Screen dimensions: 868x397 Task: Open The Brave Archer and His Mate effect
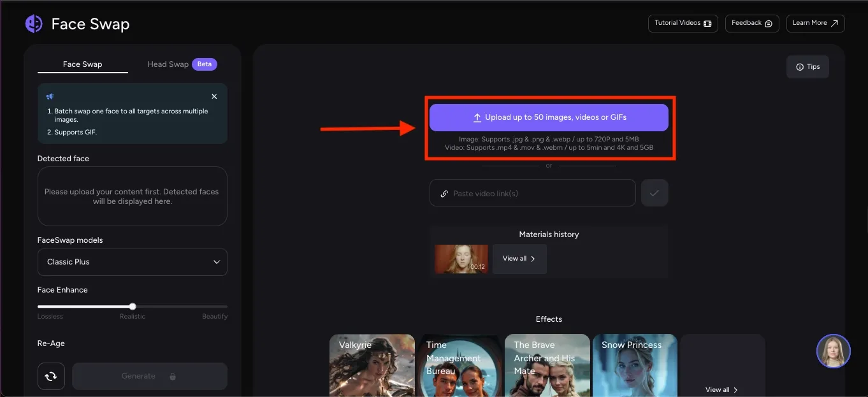point(547,365)
